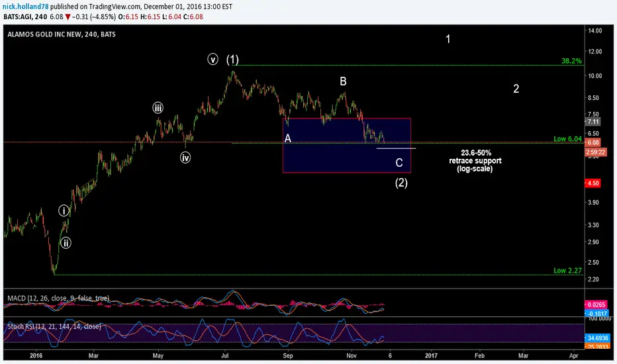Select the circled wave iv label

coord(185,158)
